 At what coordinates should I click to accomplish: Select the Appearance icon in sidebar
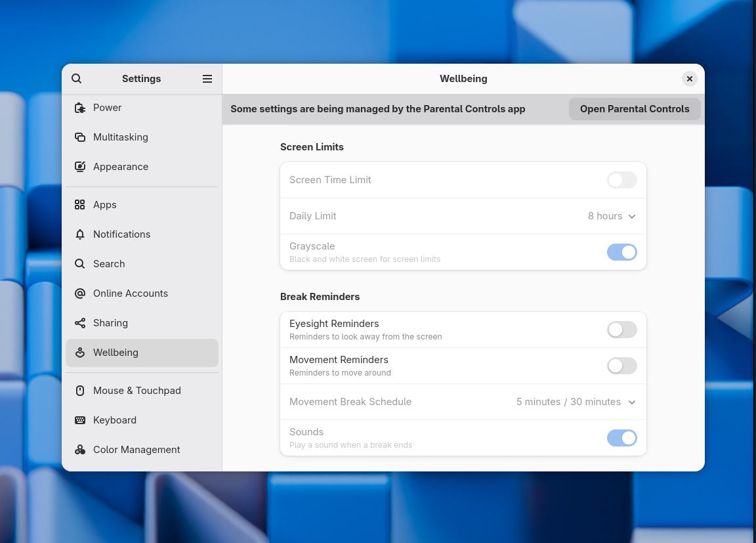tap(80, 167)
